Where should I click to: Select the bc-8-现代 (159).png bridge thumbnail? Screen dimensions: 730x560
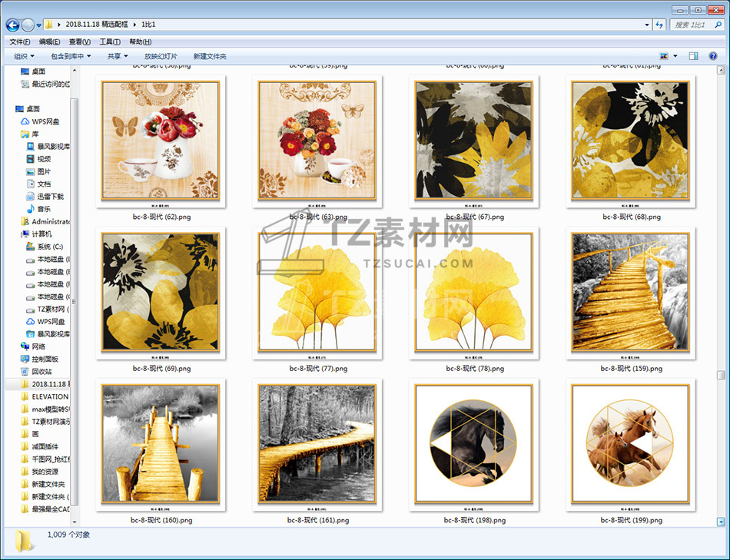coord(631,292)
